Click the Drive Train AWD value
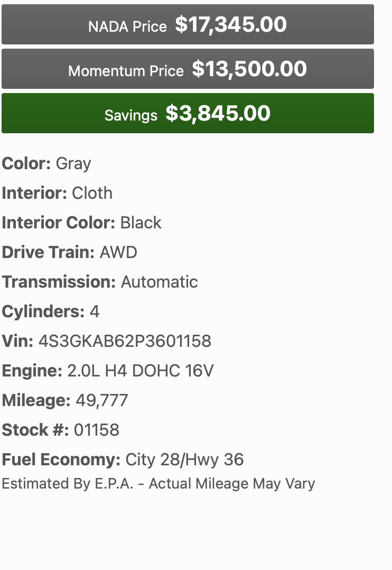The image size is (392, 570). [x=118, y=252]
